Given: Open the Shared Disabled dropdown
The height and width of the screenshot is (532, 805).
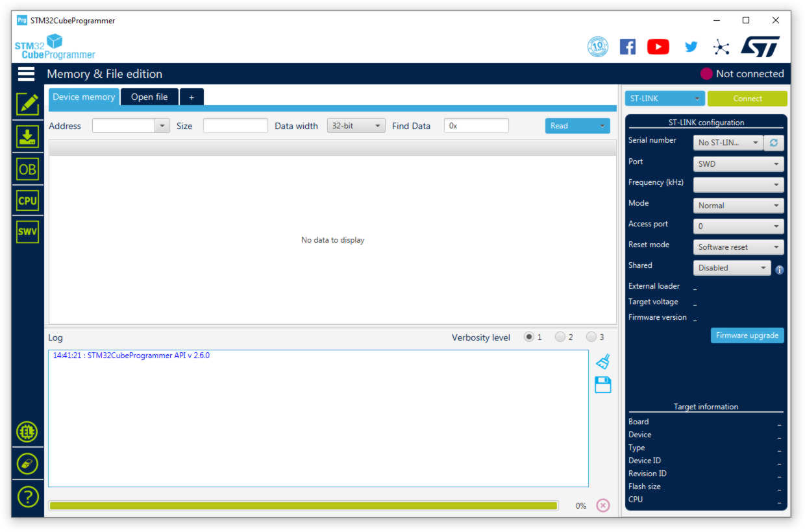Looking at the screenshot, I should pyautogui.click(x=732, y=268).
